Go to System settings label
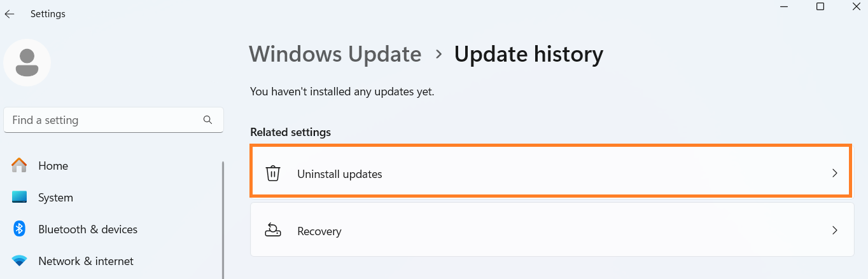868x279 pixels. click(55, 198)
